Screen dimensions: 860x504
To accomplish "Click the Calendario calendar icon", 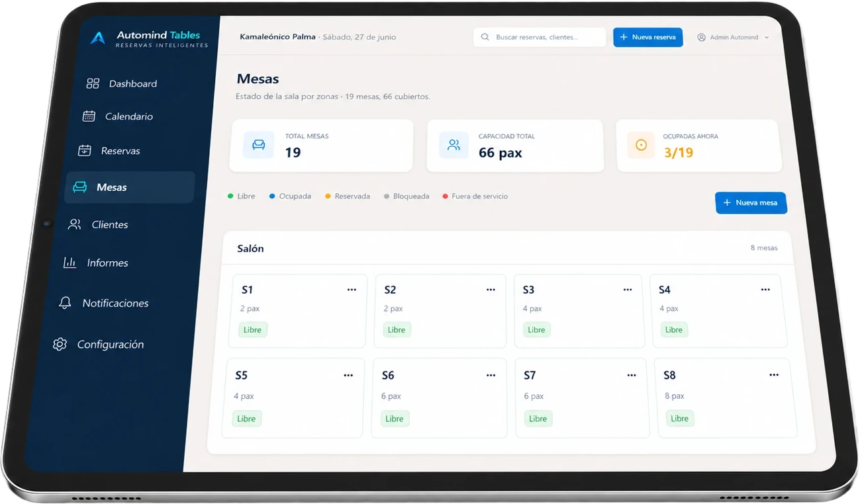I will (89, 116).
